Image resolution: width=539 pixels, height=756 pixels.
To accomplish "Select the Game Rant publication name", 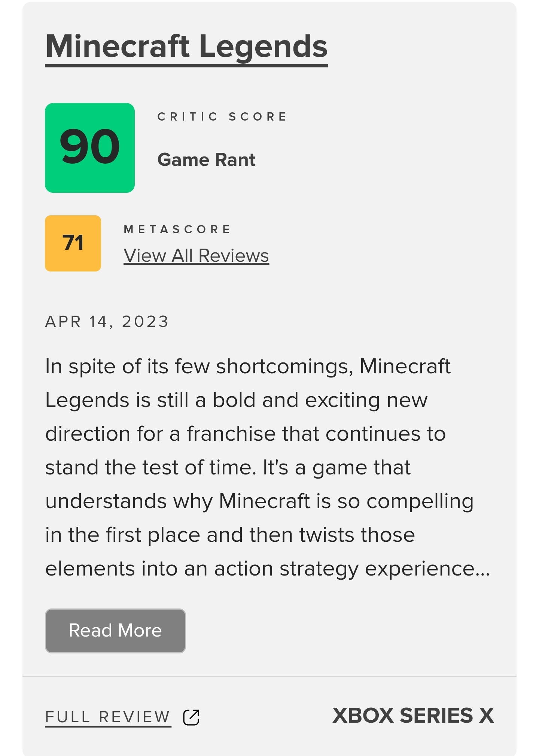I will pos(206,160).
